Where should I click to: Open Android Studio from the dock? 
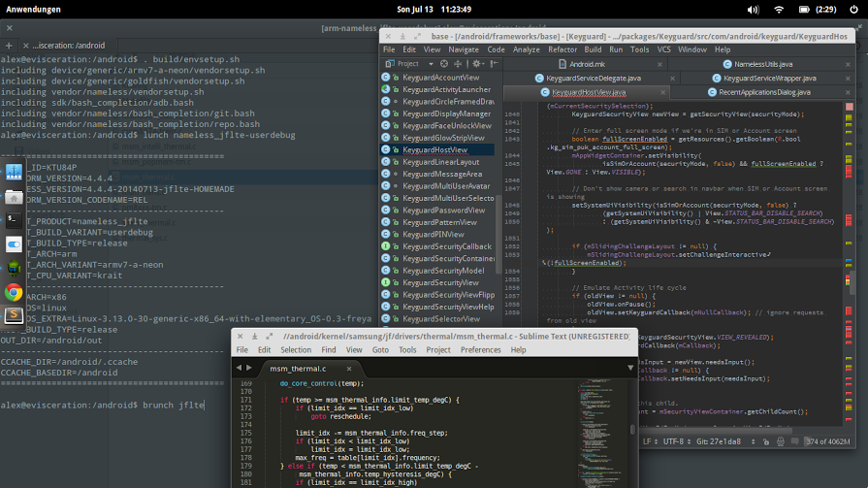coord(14,268)
